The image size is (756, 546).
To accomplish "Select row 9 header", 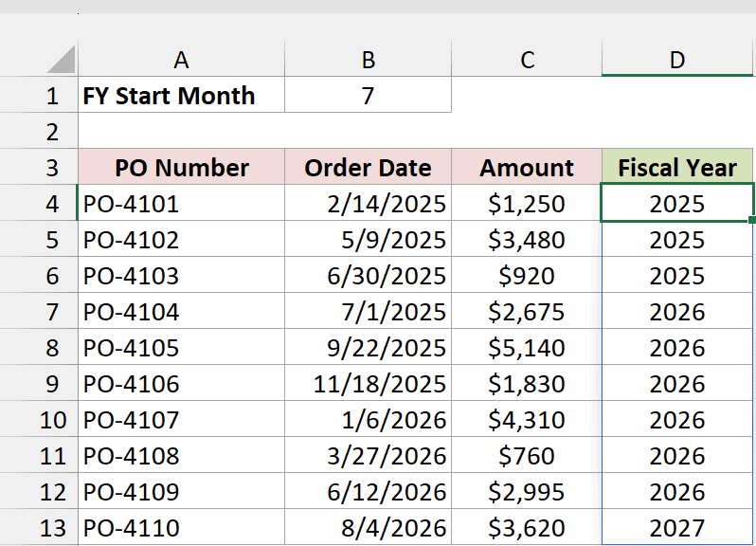I will 39,383.
